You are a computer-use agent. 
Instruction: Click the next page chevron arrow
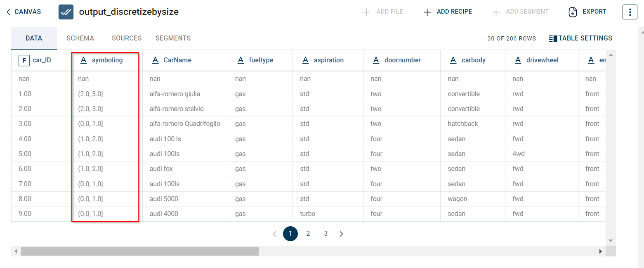point(341,234)
